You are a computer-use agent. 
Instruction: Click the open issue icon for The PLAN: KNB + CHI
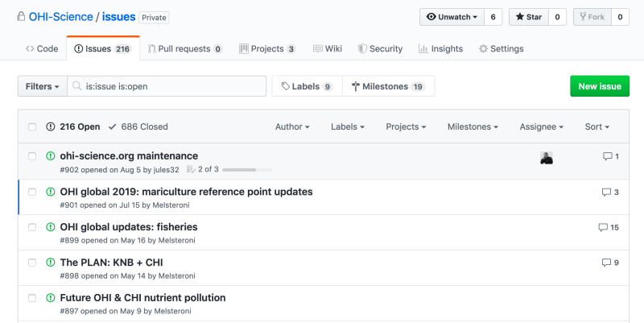coord(51,263)
